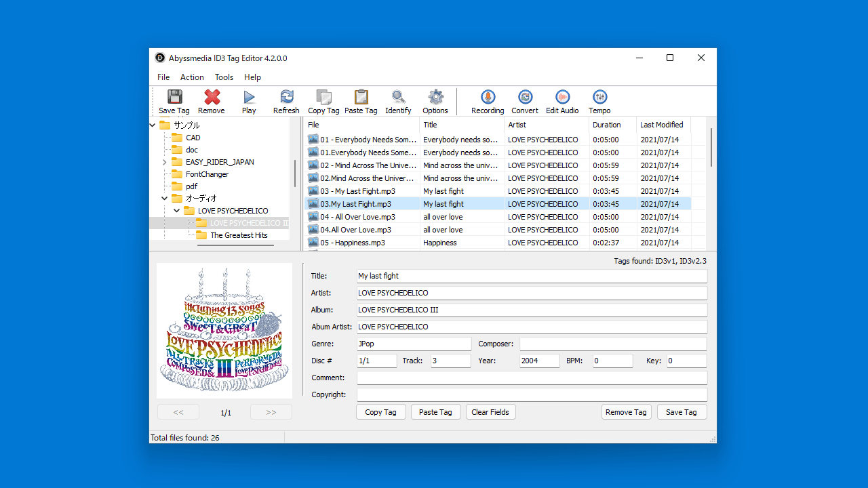This screenshot has width=868, height=488.
Task: Click the Title column header
Action: (462, 125)
